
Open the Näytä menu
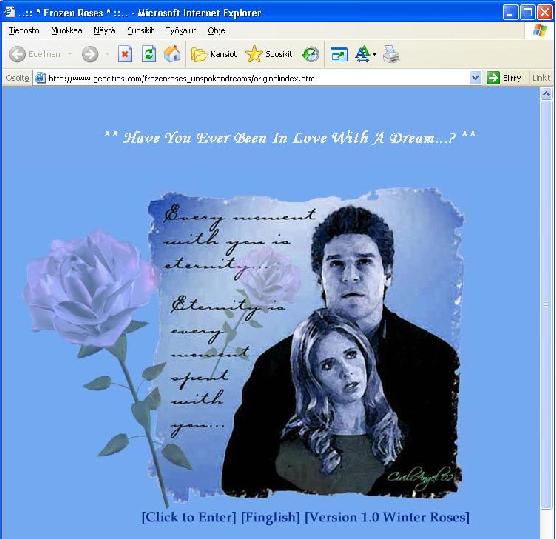pos(104,30)
